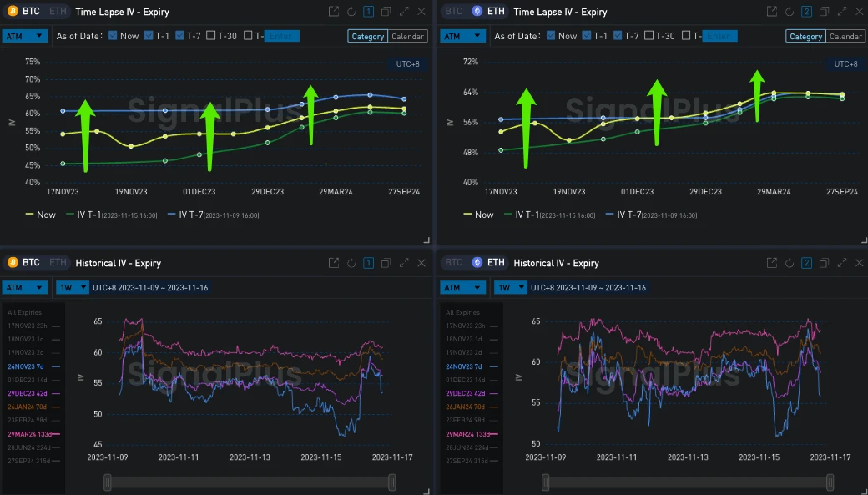This screenshot has height=495, width=868.
Task: Switch to Calendar view in BTC Time Lapse
Action: (408, 37)
